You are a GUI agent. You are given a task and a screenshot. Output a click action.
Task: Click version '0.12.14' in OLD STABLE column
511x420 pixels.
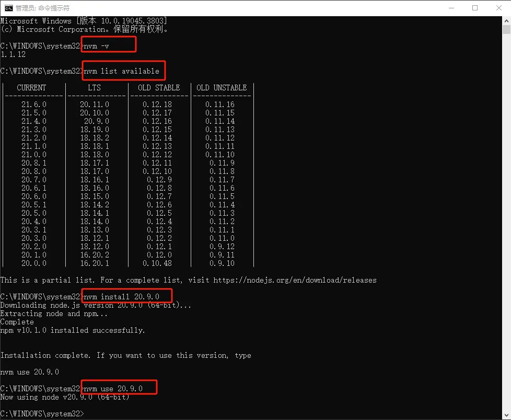coord(157,138)
